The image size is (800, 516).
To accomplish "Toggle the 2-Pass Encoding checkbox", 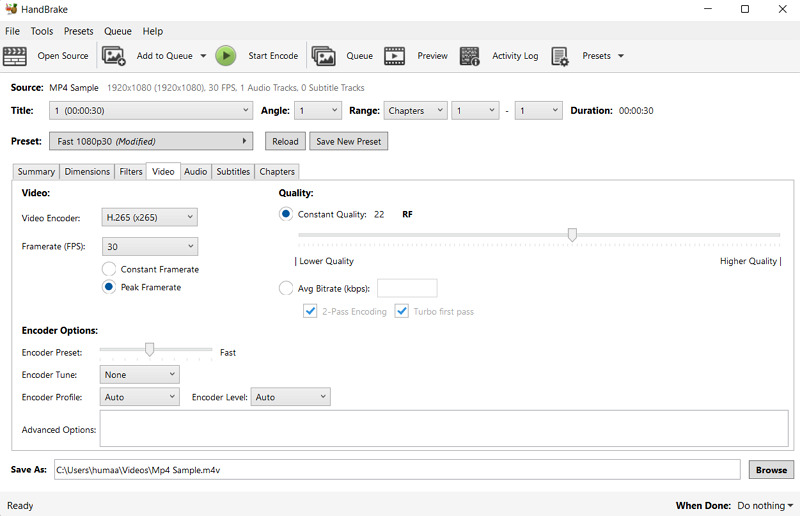I will (310, 311).
